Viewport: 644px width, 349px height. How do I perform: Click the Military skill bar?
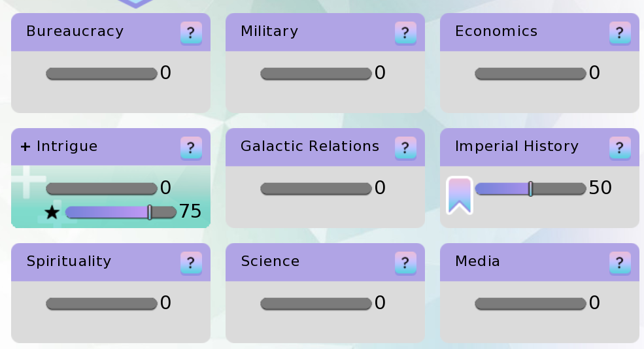point(316,73)
